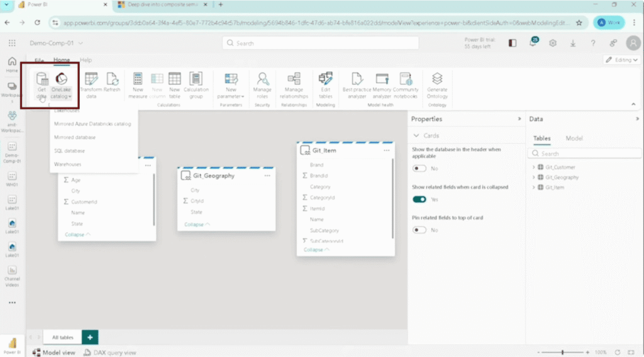Collapse the ribbon with chevron
The image size is (644, 357).
[633, 105]
